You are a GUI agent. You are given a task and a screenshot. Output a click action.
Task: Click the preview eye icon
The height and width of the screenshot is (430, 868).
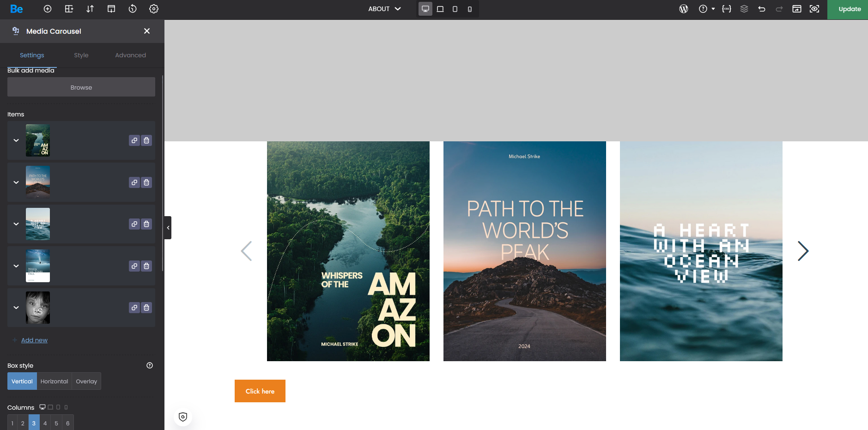click(814, 9)
